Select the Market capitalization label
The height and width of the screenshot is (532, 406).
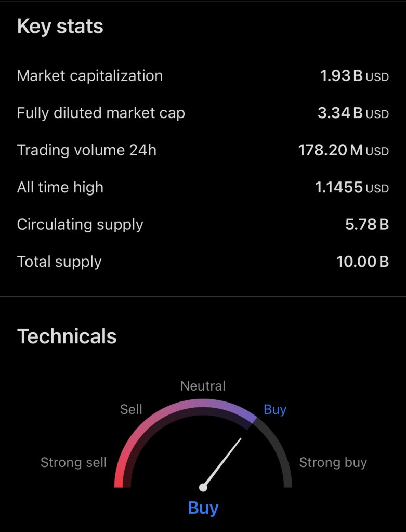(x=90, y=76)
